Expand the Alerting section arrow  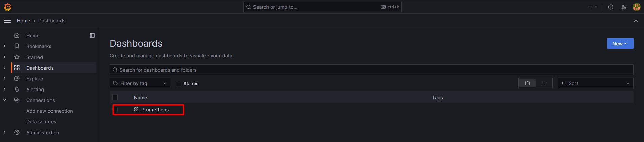[x=5, y=89]
